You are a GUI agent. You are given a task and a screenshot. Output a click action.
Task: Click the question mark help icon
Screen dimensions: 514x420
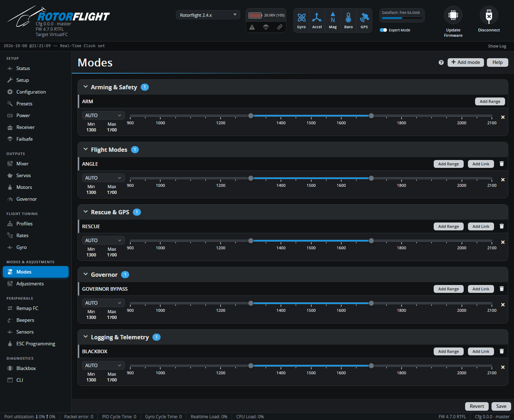pyautogui.click(x=441, y=62)
